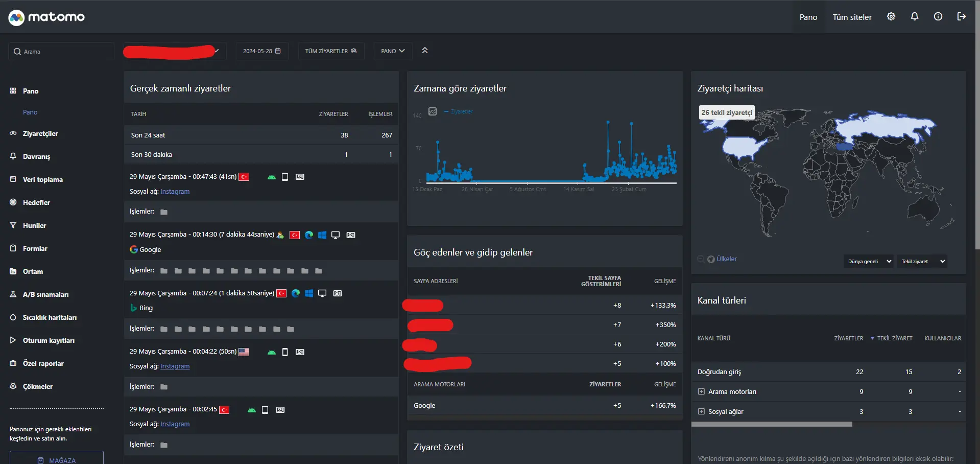Open the 2024-05-28 date picker
The width and height of the screenshot is (980, 464).
[x=262, y=51]
